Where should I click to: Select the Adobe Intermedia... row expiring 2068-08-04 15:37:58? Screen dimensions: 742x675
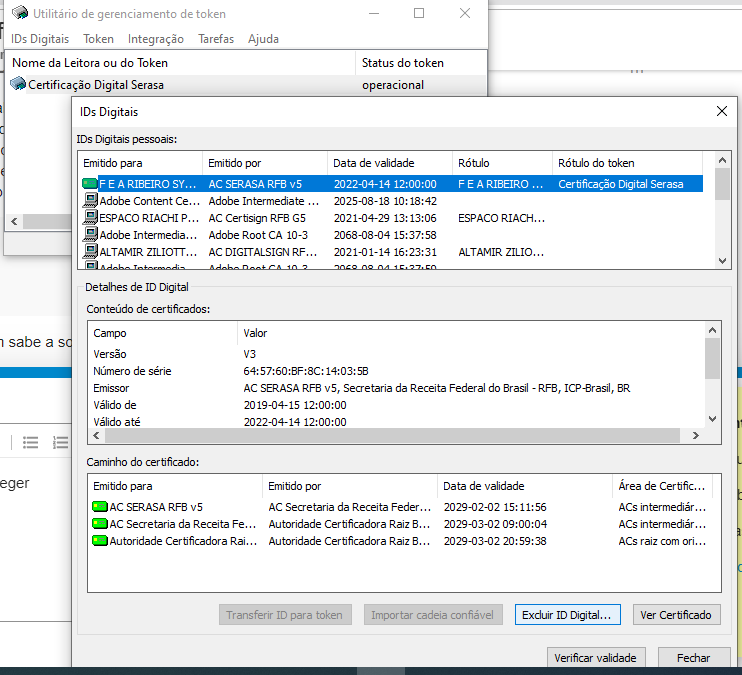point(392,235)
